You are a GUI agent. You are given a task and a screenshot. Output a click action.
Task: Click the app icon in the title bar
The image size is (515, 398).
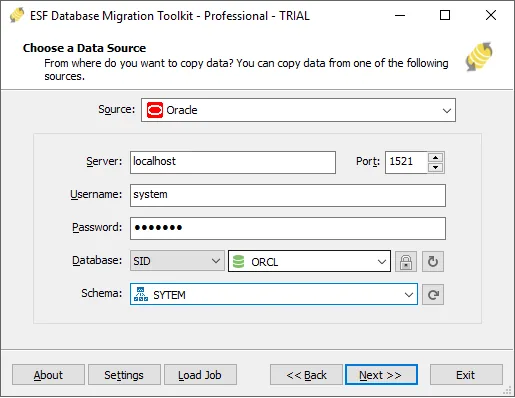tap(16, 15)
